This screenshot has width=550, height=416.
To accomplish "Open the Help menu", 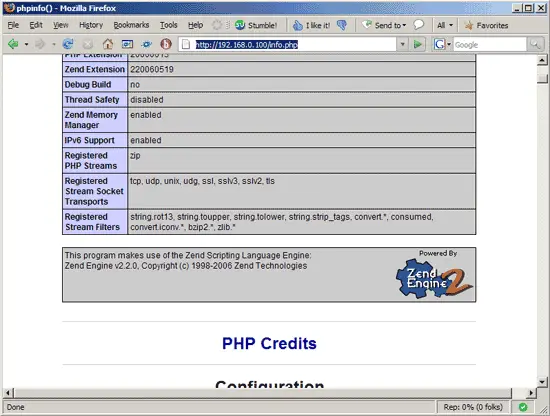I will (x=195, y=25).
